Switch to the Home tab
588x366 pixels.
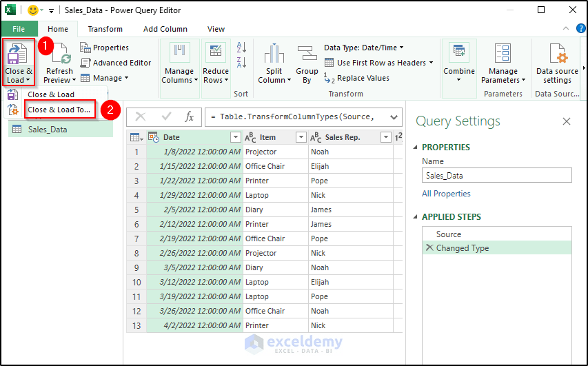point(58,29)
